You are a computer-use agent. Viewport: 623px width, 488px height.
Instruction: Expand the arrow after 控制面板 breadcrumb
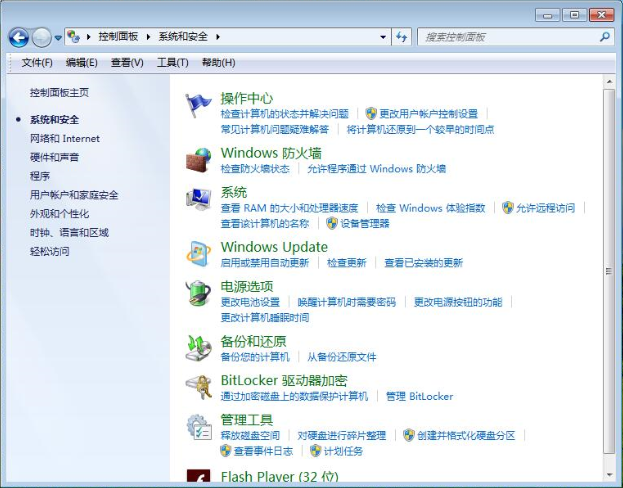pos(148,37)
